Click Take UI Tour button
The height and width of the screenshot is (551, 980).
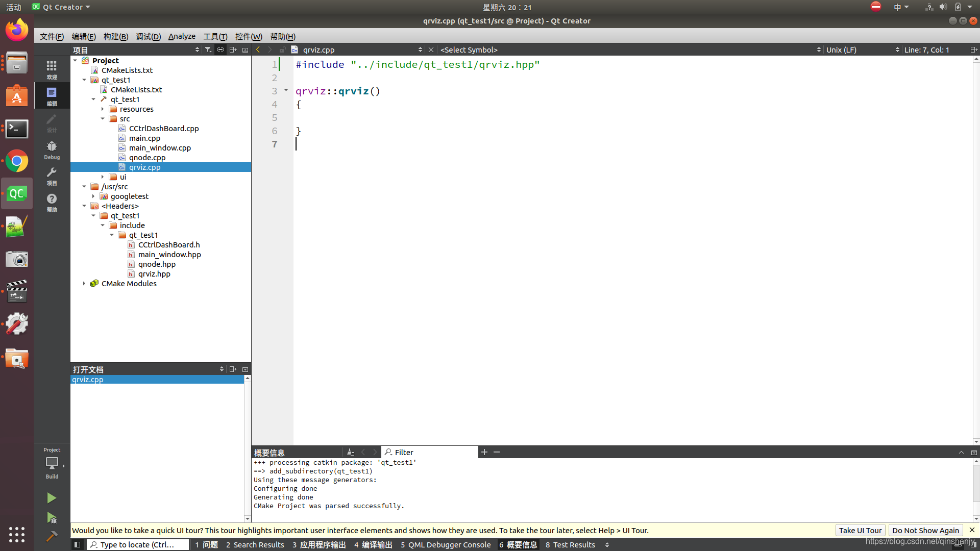[860, 530]
